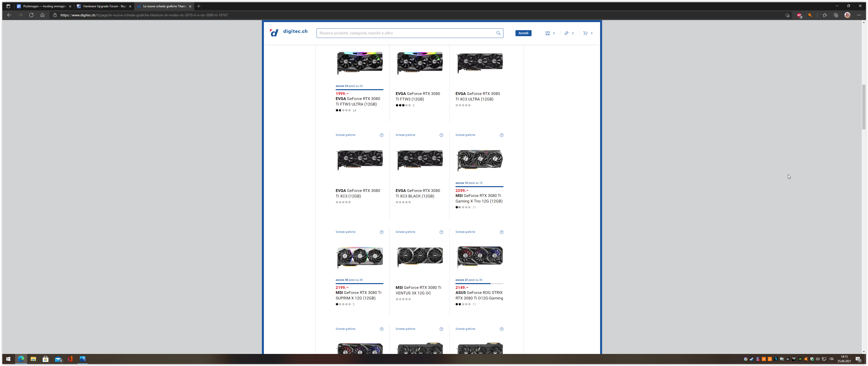Click the browser home icon
Screen dimensions: 868x366
click(x=42, y=15)
